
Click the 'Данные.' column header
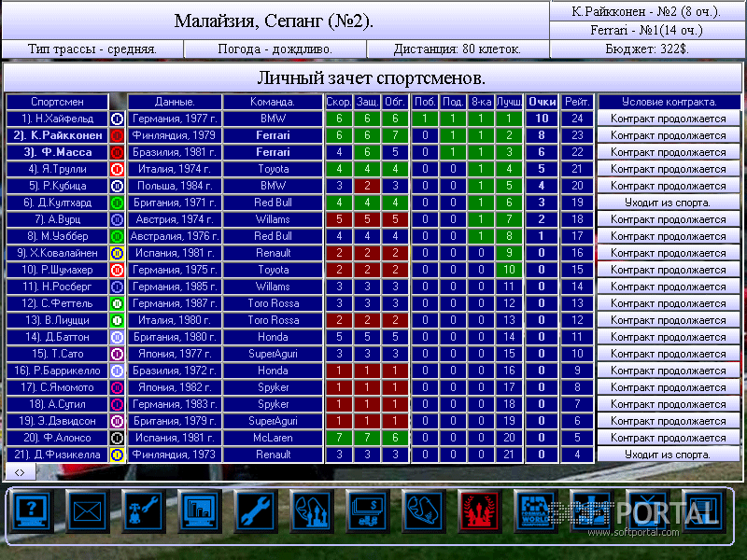(x=175, y=102)
